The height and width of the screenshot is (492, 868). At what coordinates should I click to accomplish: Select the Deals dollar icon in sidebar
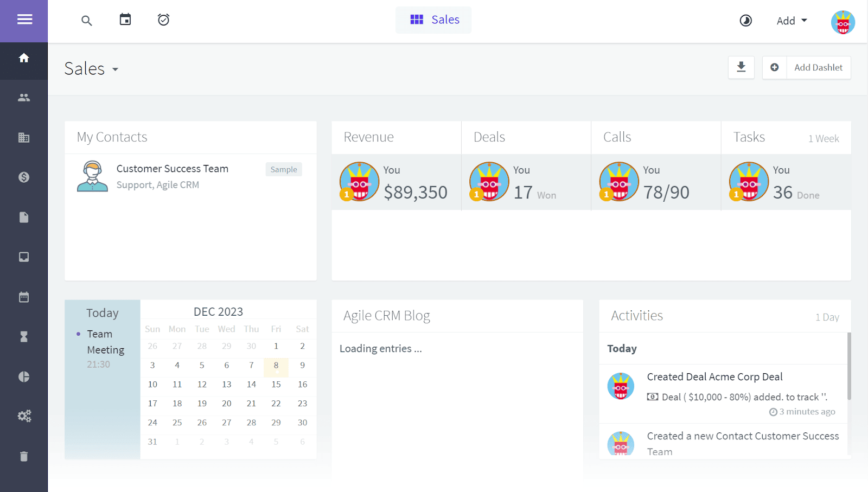pyautogui.click(x=23, y=177)
